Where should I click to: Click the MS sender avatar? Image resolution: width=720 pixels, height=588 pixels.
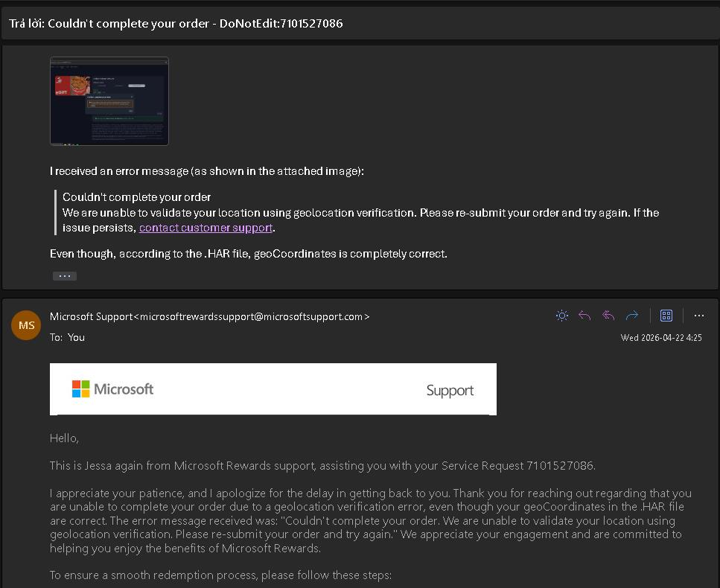[26, 325]
